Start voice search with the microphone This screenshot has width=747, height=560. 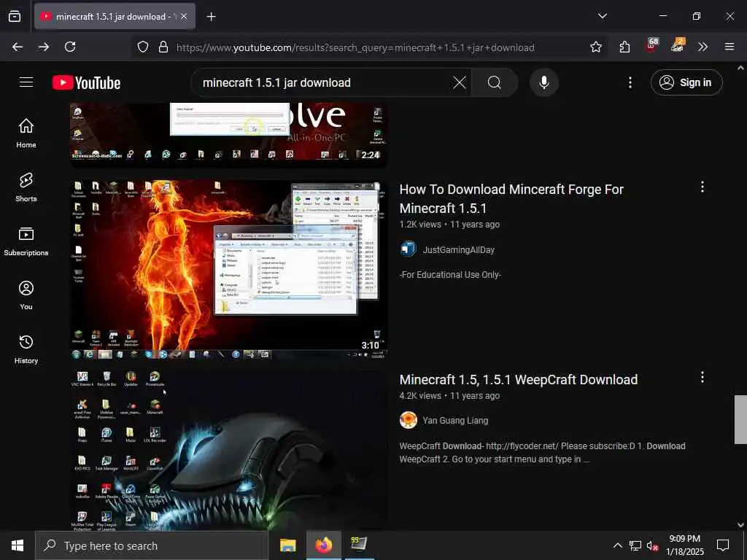coord(544,82)
